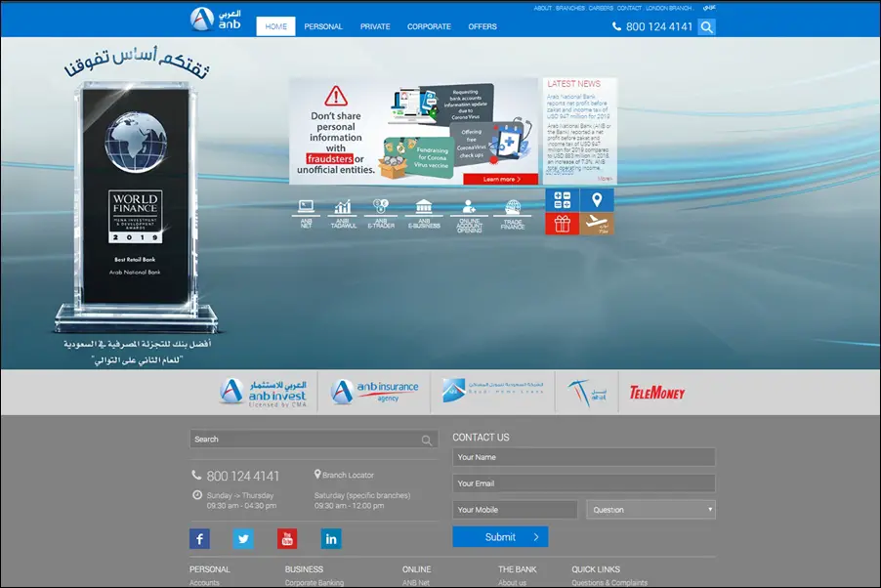Click the Your Email input field
881x588 pixels.
[x=584, y=483]
